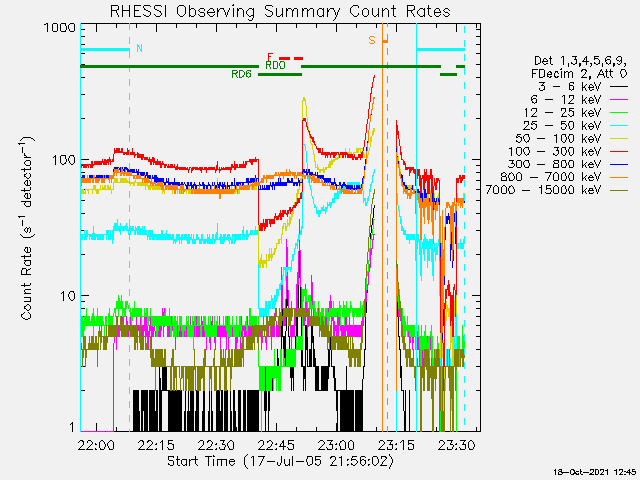Click the '12 - 25 keV' legend label
The height and width of the screenshot is (480, 640).
562,112
